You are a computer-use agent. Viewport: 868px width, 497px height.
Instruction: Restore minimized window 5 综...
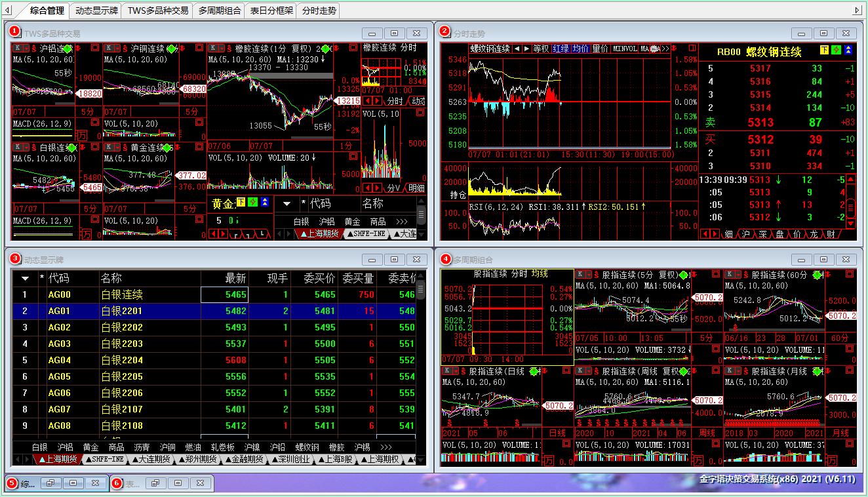pyautogui.click(x=50, y=483)
